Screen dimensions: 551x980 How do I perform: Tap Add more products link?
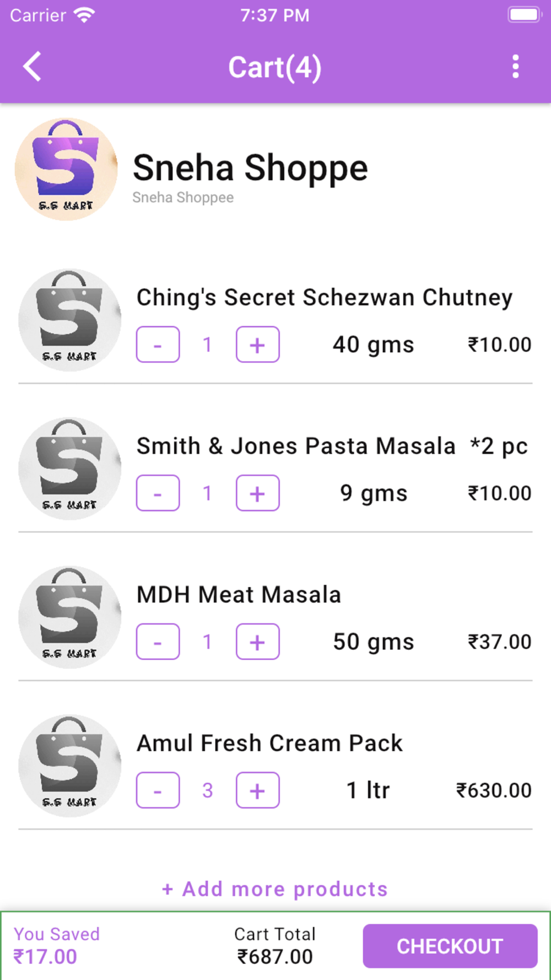click(275, 889)
